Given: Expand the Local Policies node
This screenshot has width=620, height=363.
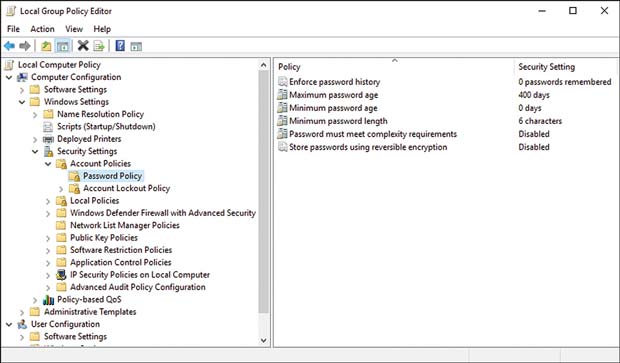Looking at the screenshot, I should tap(48, 201).
